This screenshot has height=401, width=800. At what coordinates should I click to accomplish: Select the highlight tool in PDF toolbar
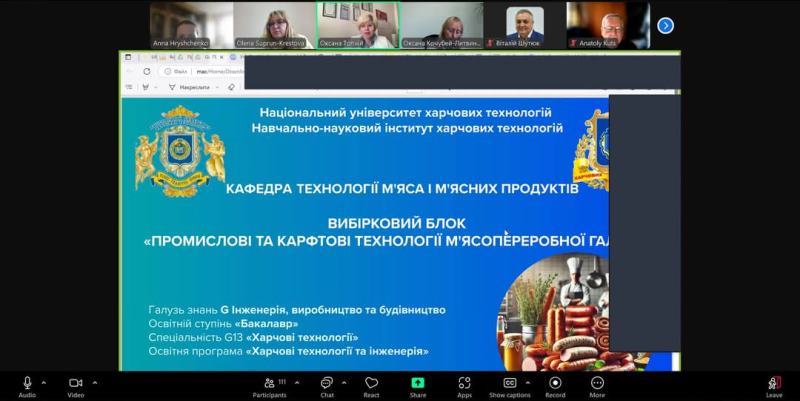pyautogui.click(x=146, y=87)
